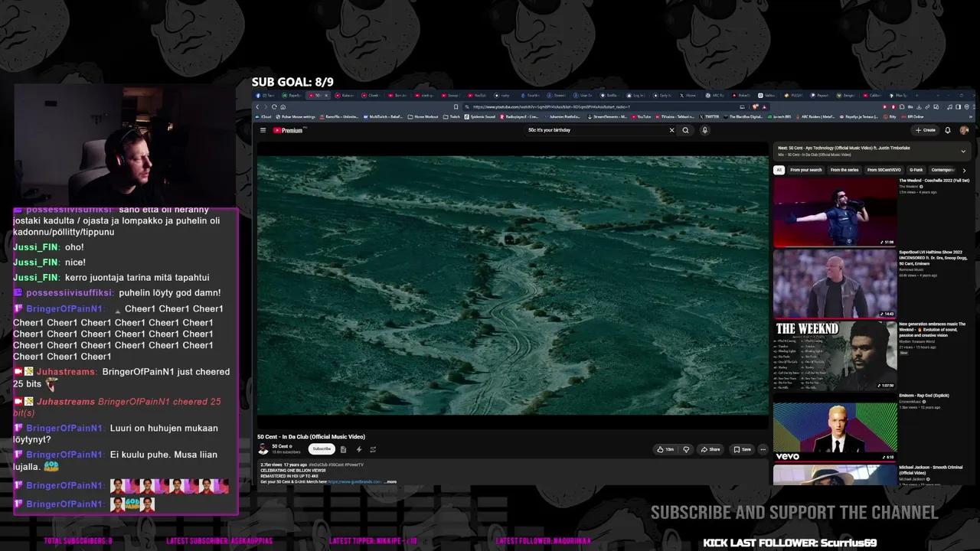The image size is (980, 551).
Task: Click the document icon beside Subscribe
Action: point(343,449)
